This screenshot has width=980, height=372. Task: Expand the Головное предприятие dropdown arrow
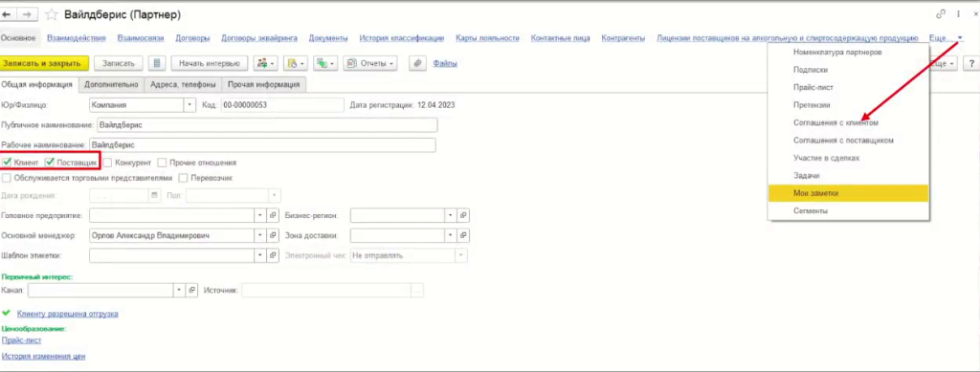click(261, 215)
